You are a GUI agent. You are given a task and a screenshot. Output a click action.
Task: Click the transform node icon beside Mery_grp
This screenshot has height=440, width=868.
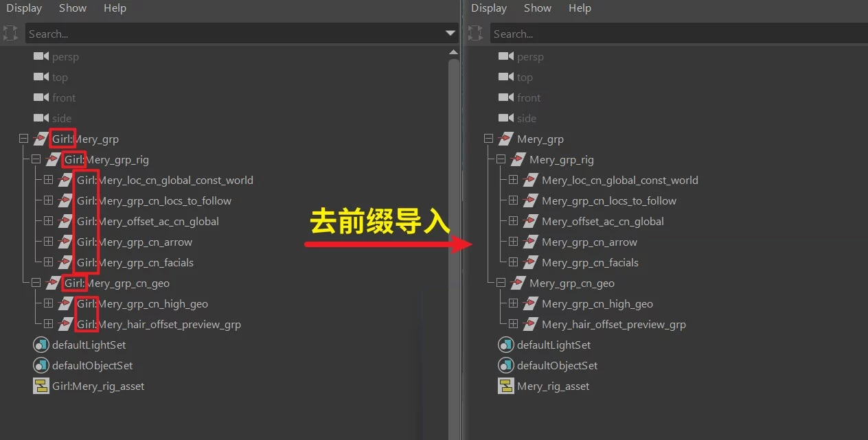point(506,139)
